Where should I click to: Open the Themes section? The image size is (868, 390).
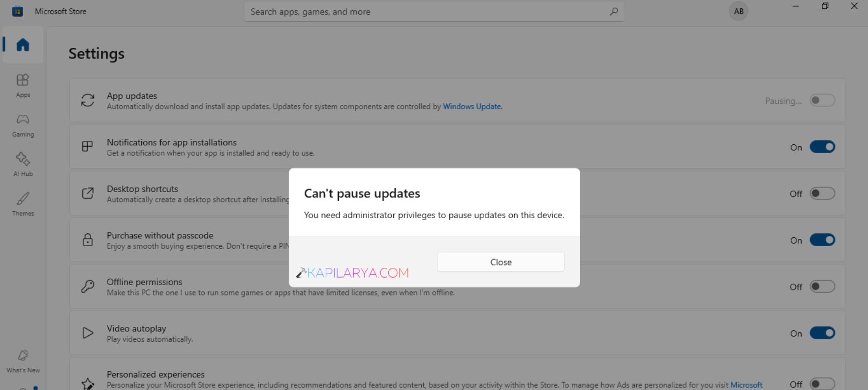[23, 204]
